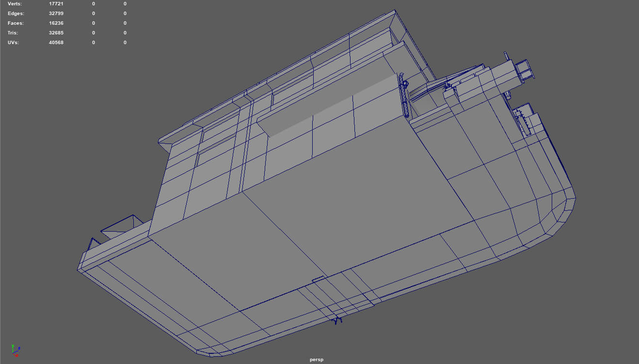Click the UV count value 40568
Screen dimensions: 639x364
pos(56,43)
